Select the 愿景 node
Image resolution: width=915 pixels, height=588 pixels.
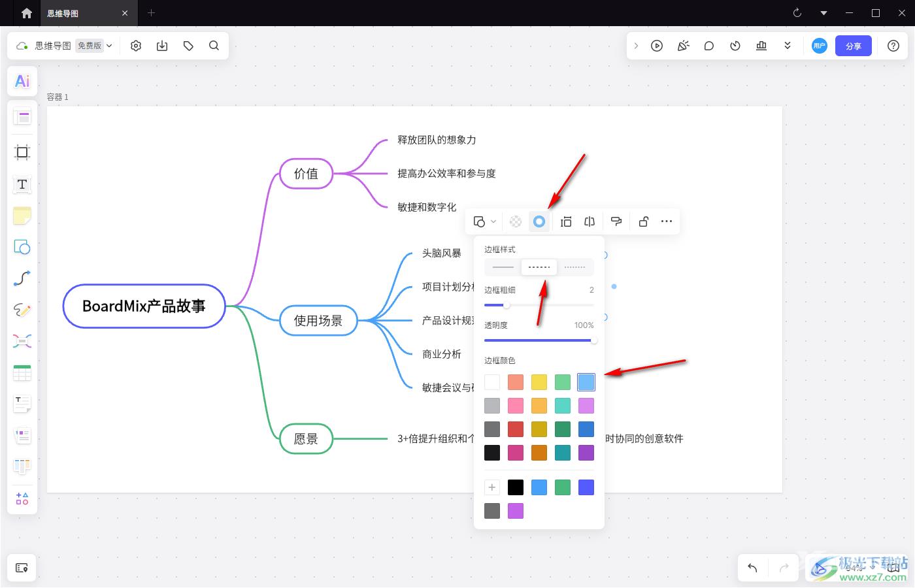click(306, 438)
